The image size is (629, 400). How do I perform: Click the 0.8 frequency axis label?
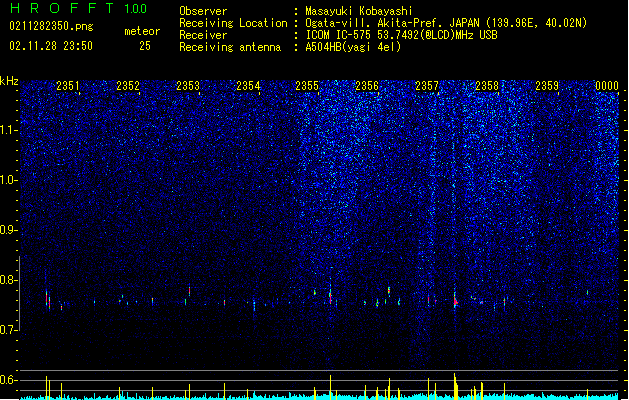click(x=9, y=280)
